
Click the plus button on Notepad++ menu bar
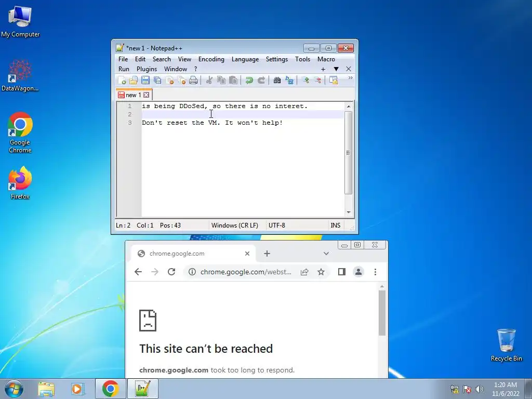[323, 69]
